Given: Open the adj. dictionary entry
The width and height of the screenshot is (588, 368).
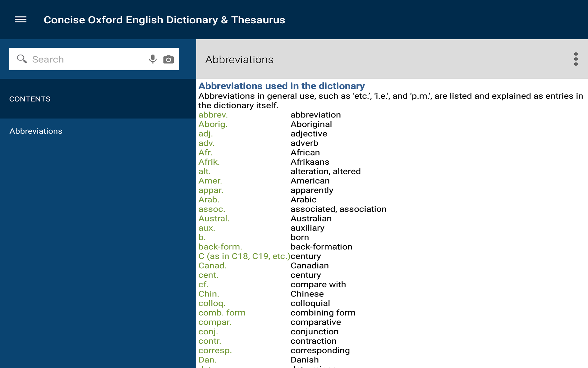Looking at the screenshot, I should tap(205, 134).
